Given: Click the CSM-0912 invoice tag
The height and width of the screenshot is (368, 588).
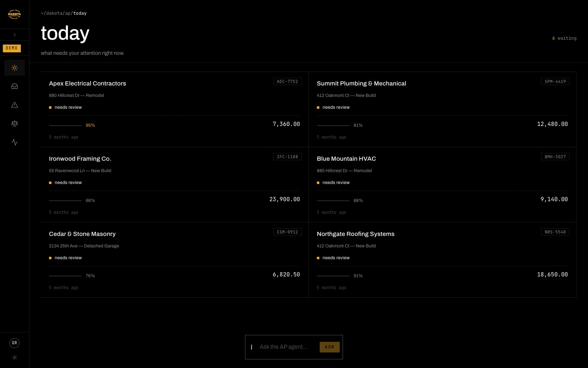Looking at the screenshot, I should (287, 232).
